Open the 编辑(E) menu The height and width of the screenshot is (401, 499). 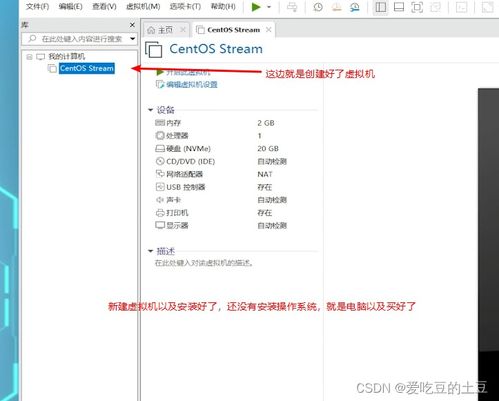tap(70, 6)
